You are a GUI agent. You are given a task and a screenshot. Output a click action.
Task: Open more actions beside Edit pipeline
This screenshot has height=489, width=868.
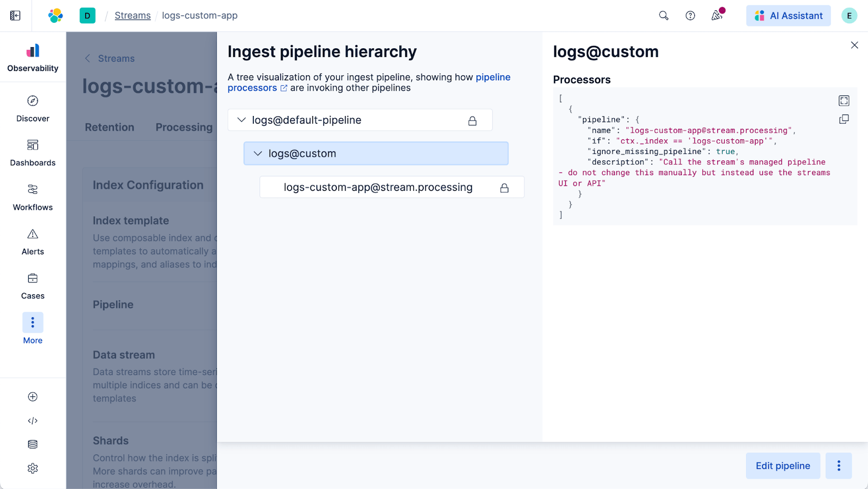click(839, 466)
